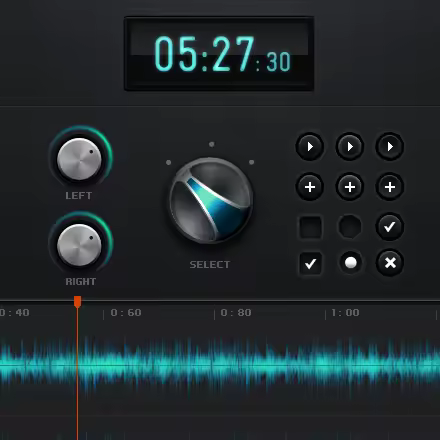Uncheck the checked square checkbox

pos(311,264)
